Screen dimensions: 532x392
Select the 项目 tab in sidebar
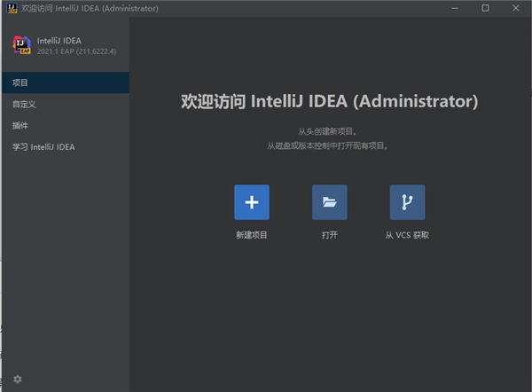point(66,82)
